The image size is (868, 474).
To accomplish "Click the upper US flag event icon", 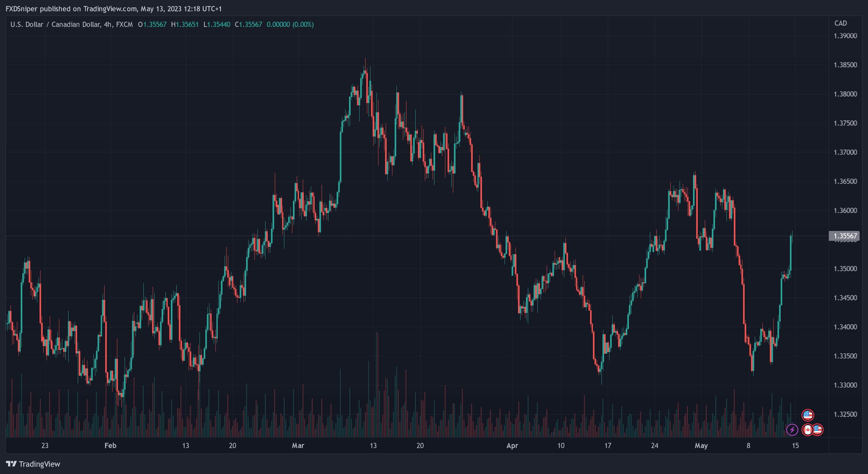I will (807, 415).
